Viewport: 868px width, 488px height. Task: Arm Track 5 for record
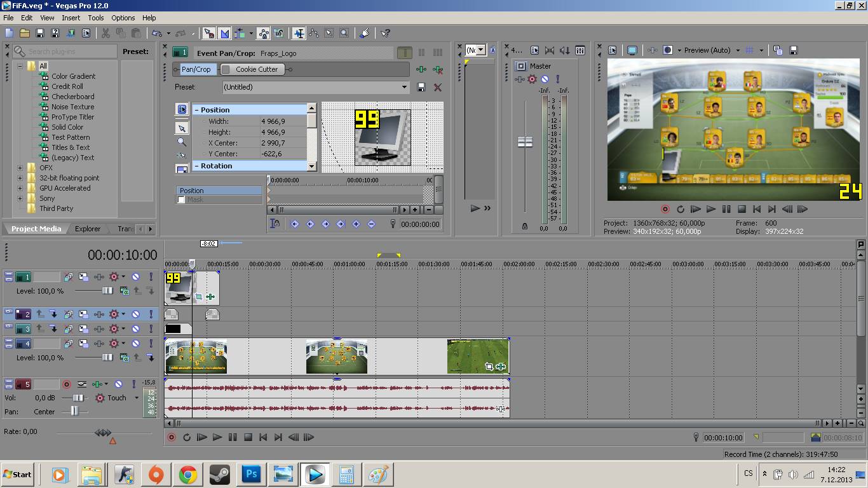[67, 384]
